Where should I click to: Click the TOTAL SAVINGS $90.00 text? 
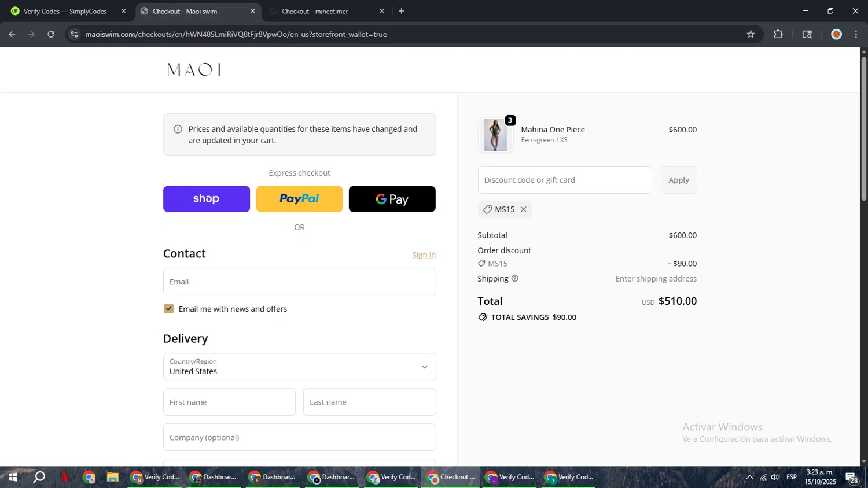tap(534, 317)
